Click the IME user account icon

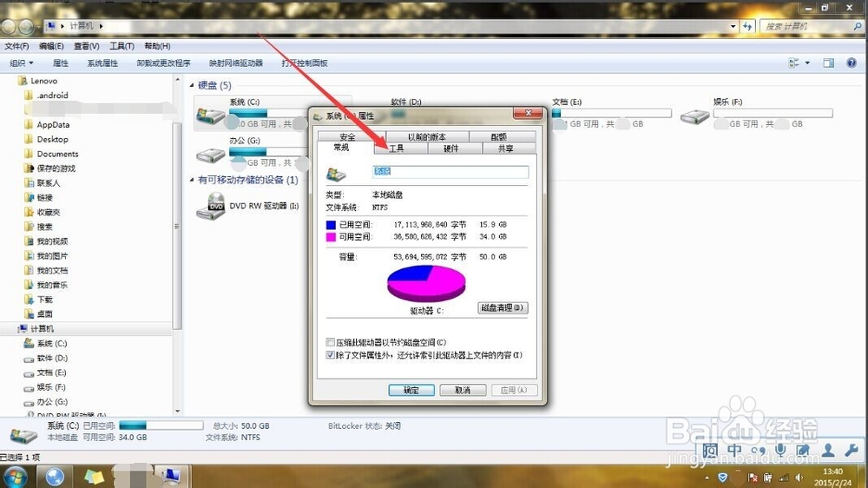pos(827,450)
